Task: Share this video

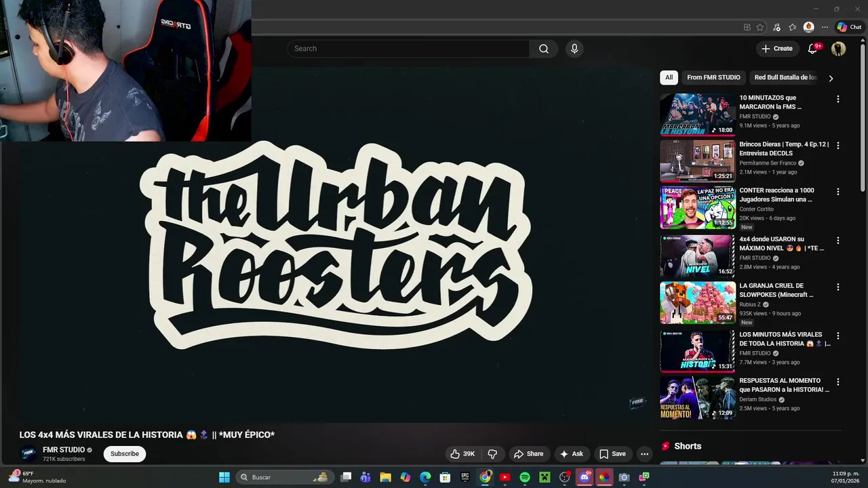Action: [x=528, y=454]
